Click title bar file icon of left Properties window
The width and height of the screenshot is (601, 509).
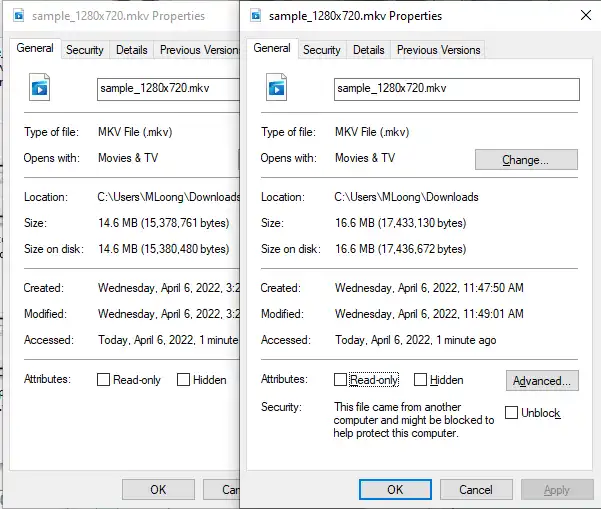click(19, 16)
